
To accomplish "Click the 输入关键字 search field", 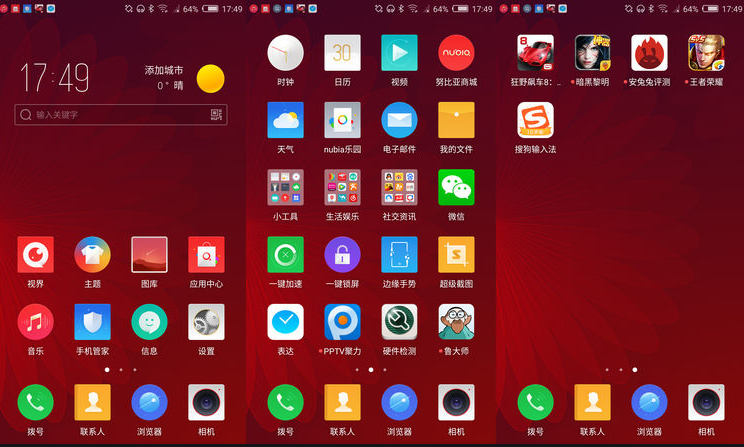I will coord(121,115).
